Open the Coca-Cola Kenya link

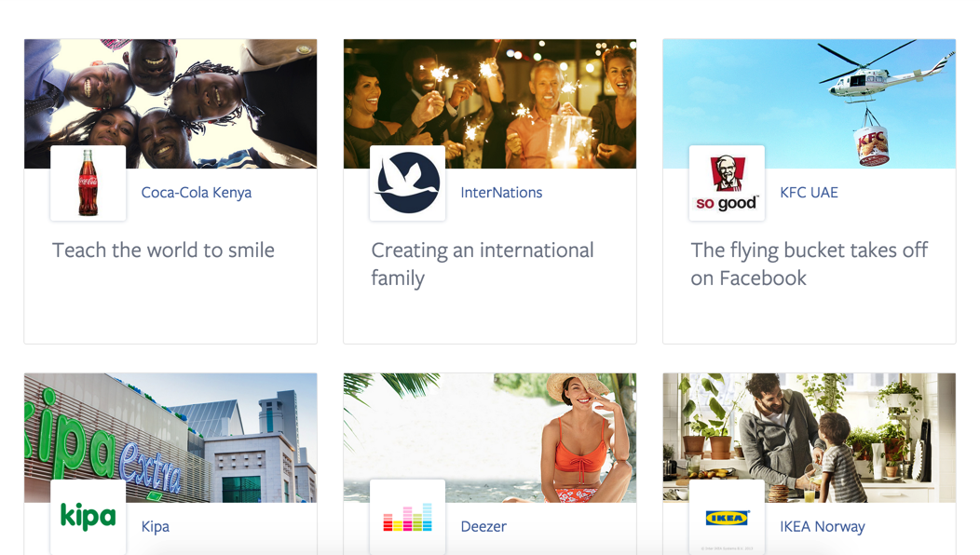click(196, 193)
